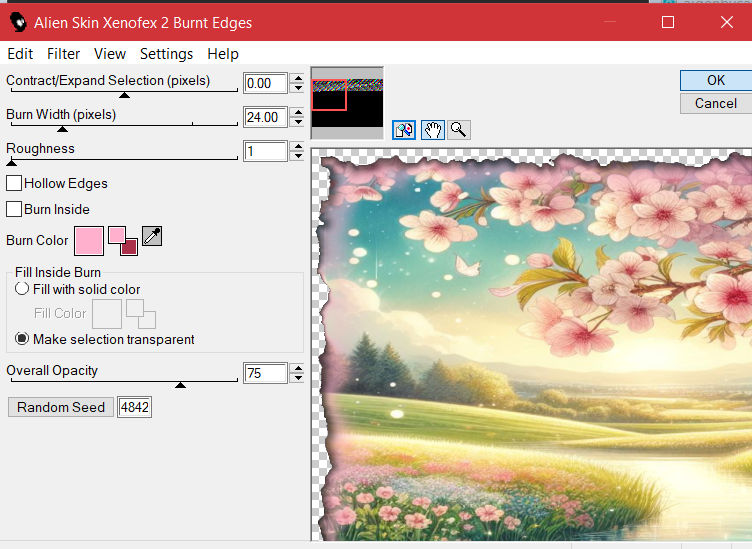The height and width of the screenshot is (549, 752).
Task: Select Make selection transparent option
Action: click(22, 339)
